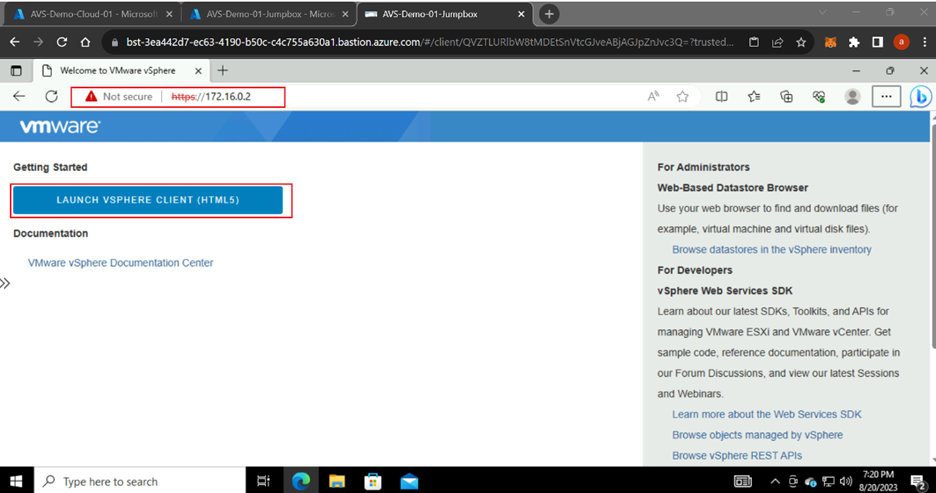Open Edge Browser essentials heart icon

[x=819, y=97]
